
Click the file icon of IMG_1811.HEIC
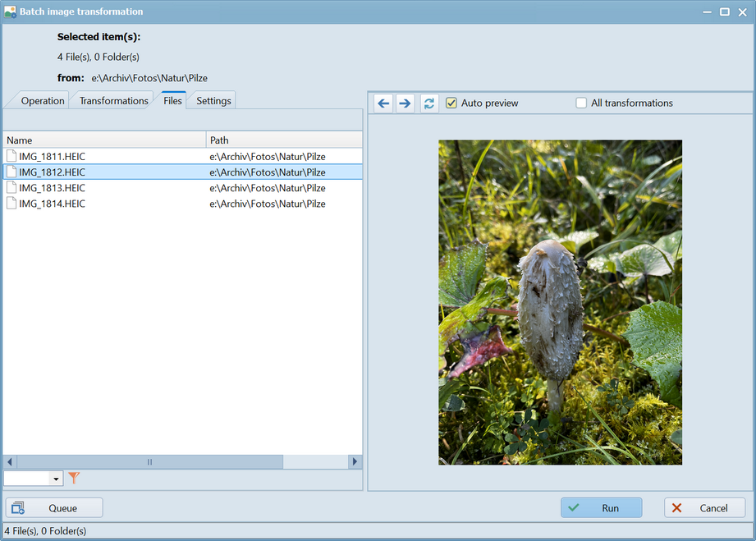[x=11, y=156]
